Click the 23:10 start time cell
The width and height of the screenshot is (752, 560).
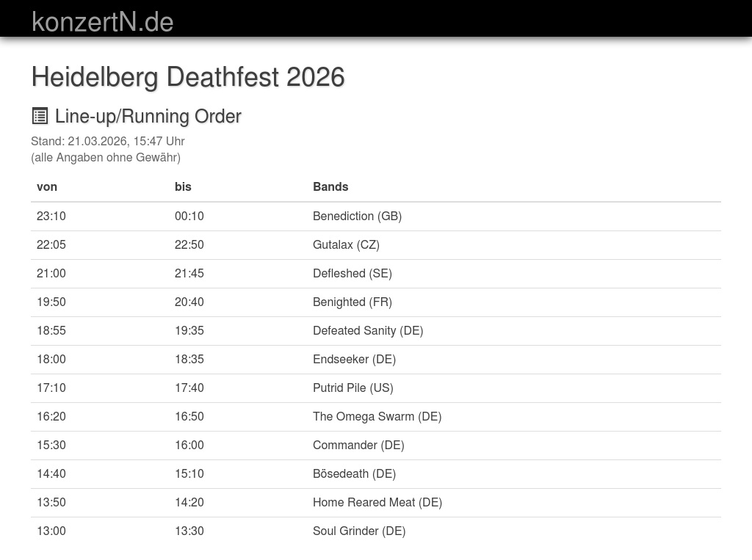(x=51, y=216)
